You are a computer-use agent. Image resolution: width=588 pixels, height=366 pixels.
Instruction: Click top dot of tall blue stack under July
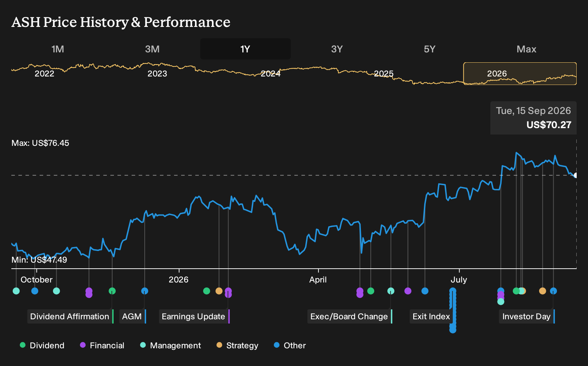coord(453,291)
